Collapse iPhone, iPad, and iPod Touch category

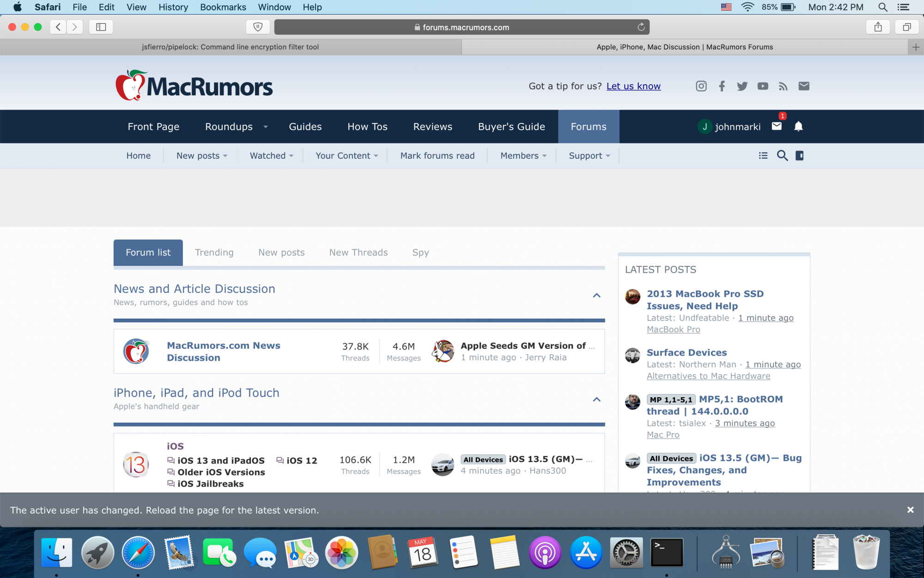[596, 400]
